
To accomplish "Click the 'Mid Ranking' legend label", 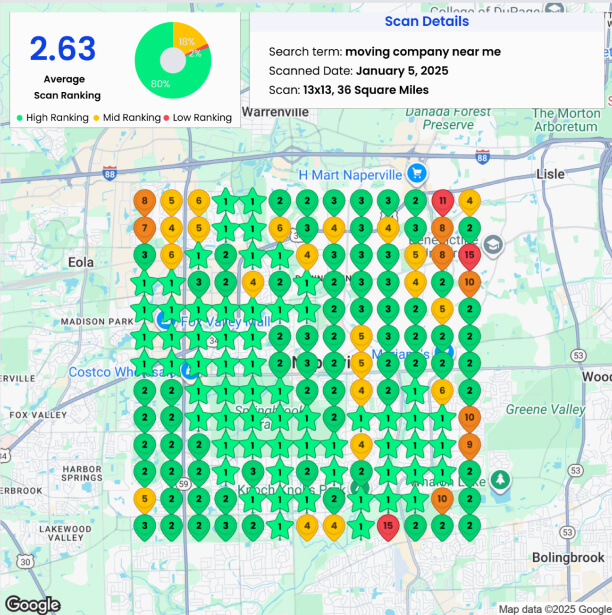I will click(x=132, y=118).
